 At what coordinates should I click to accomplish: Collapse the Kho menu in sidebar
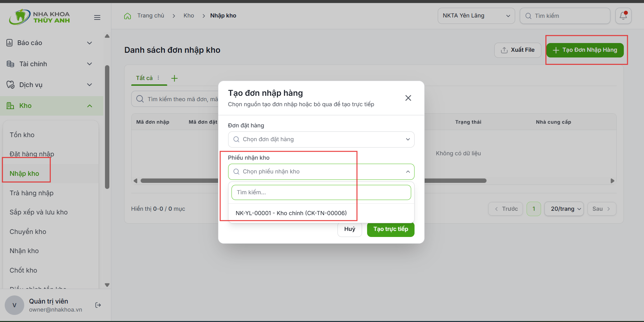click(x=90, y=106)
